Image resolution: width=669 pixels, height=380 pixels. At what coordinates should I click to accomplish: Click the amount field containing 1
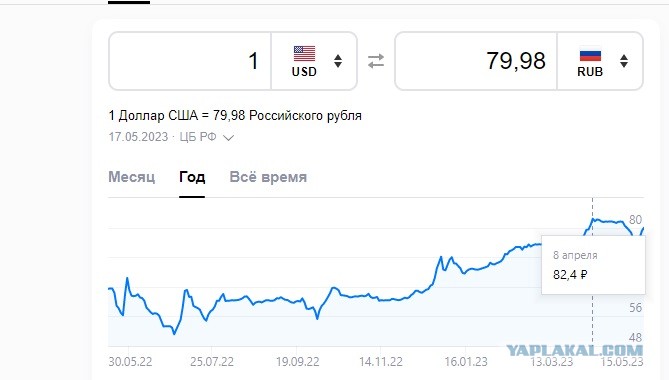(x=190, y=61)
